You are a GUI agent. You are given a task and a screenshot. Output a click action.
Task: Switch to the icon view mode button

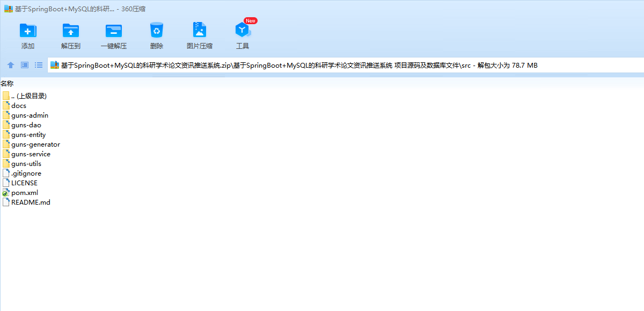pyautogui.click(x=25, y=65)
